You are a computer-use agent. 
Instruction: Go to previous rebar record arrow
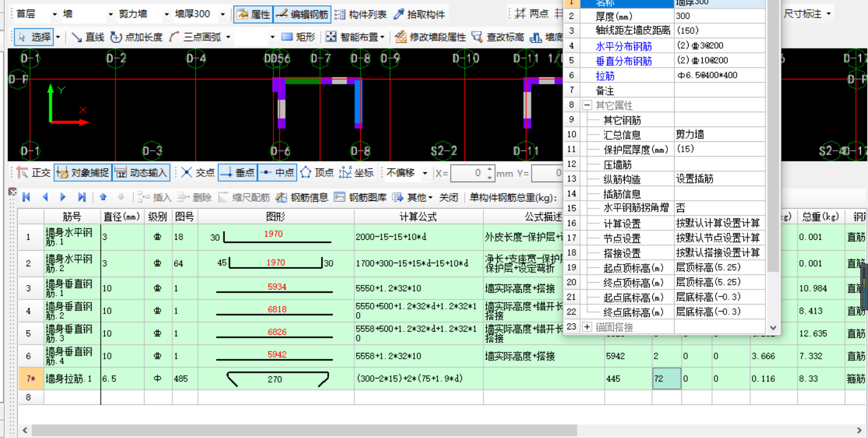point(45,197)
